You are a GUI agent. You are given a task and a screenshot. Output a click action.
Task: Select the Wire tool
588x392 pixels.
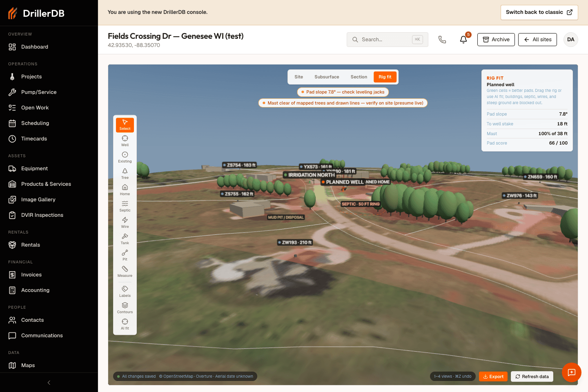125,223
